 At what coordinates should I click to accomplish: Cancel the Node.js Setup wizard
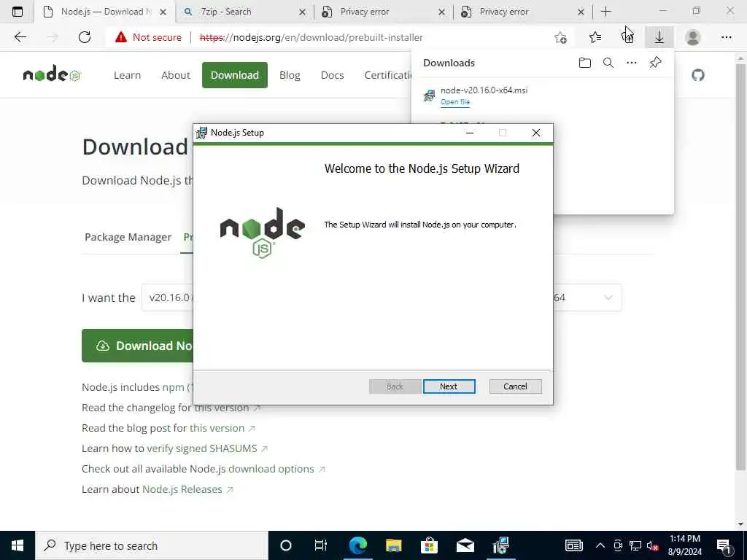coord(515,386)
